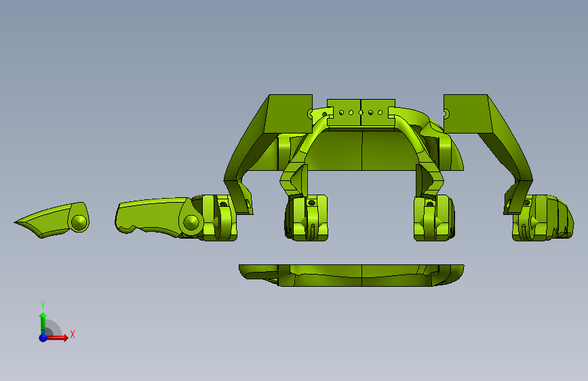Viewport: 588px width, 381px height.
Task: Click the green Y axis arrow
Action: (43, 323)
